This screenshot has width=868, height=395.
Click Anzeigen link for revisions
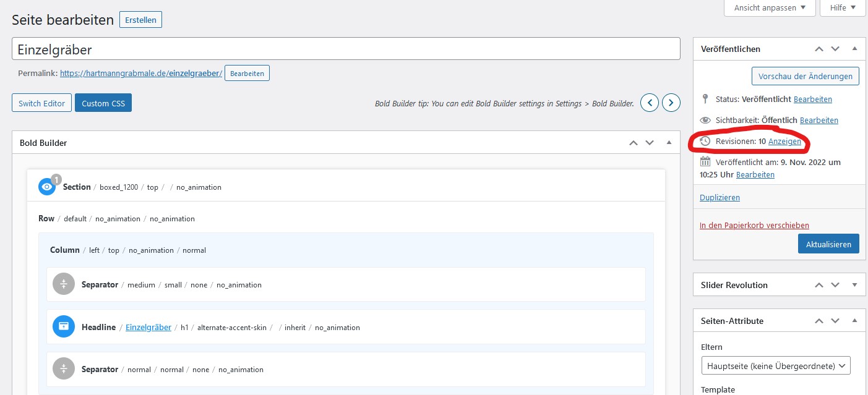784,141
